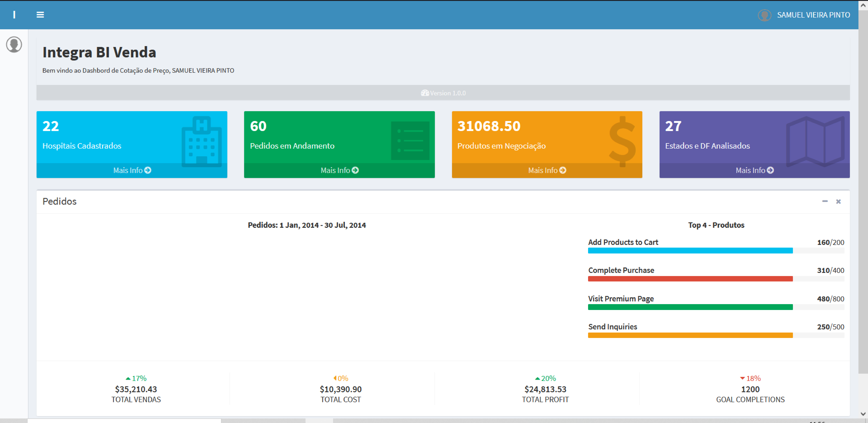
Task: Collapse the Pedidos panel with minus icon
Action: point(825,201)
